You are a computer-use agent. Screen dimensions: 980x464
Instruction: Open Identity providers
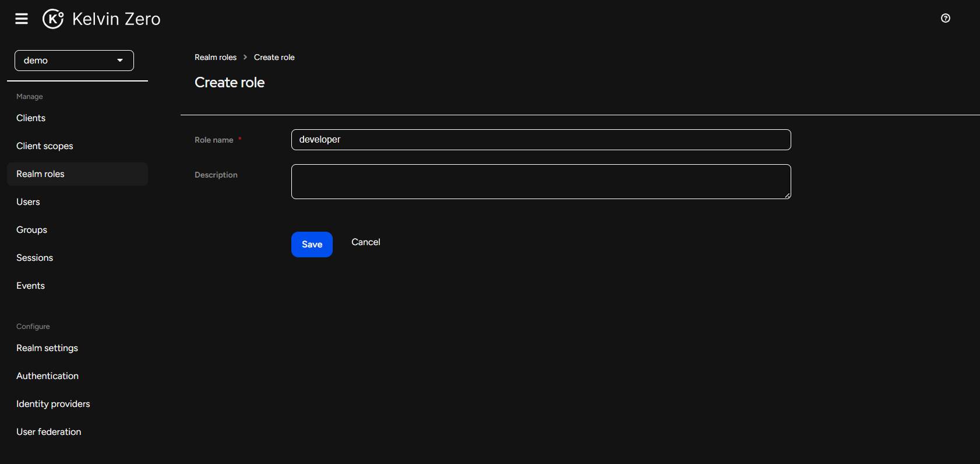[53, 404]
